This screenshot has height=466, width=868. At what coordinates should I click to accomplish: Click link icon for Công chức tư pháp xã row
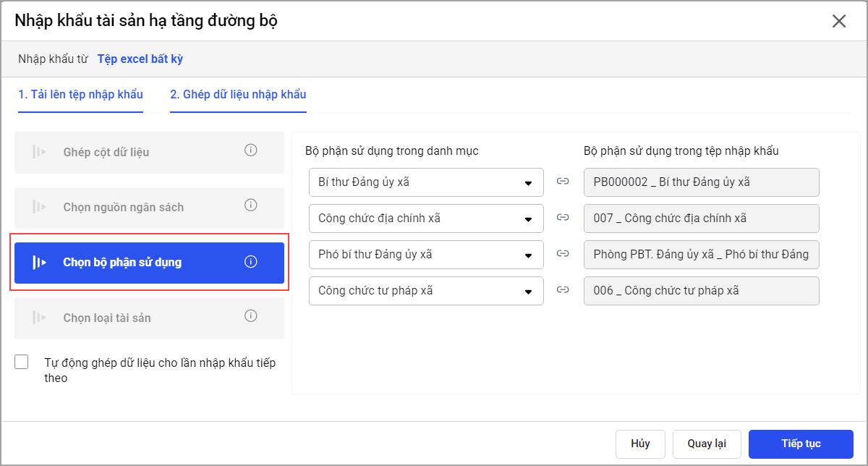[x=563, y=290]
